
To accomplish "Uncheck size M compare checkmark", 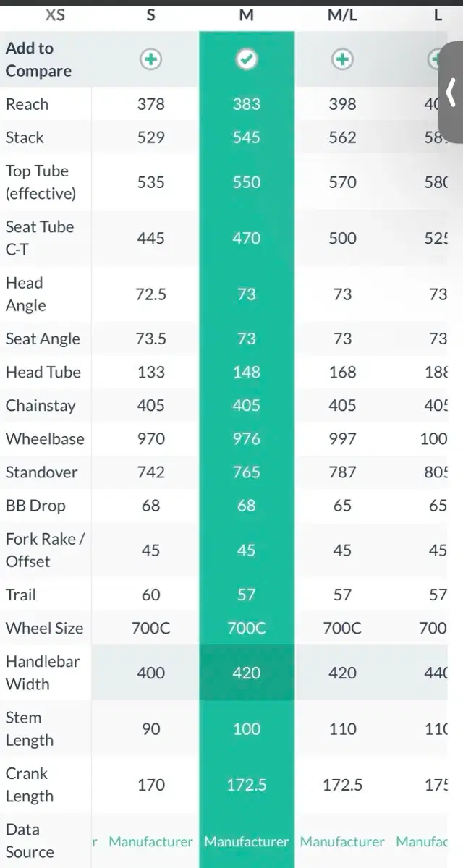I will tap(247, 60).
